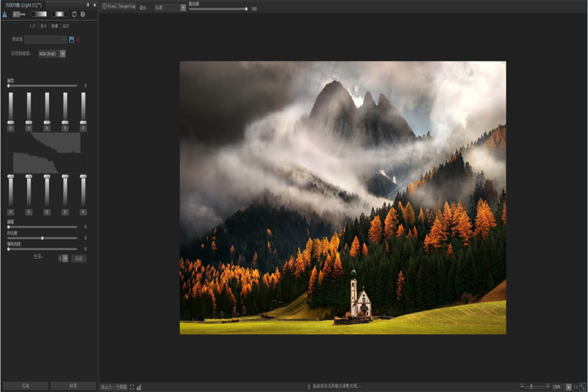This screenshot has width=588, height=392.
Task: Click the 调亮 slider value field
Action: click(x=85, y=86)
